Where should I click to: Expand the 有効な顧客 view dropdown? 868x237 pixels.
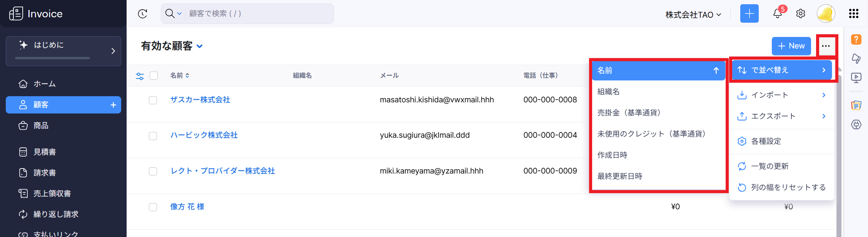tap(199, 47)
